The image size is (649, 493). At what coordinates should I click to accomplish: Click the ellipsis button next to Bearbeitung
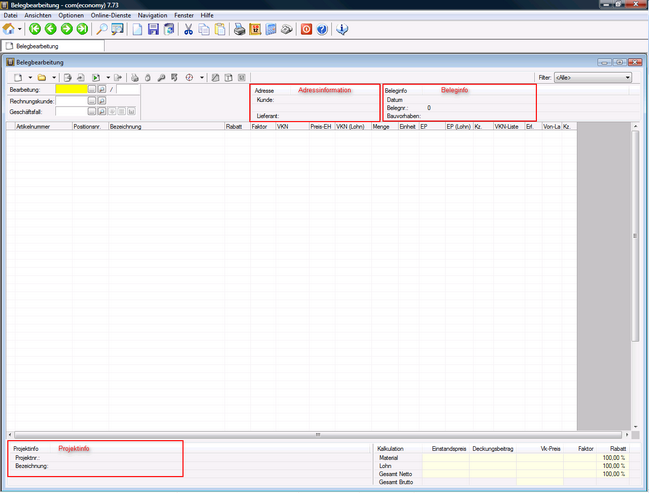(92, 89)
